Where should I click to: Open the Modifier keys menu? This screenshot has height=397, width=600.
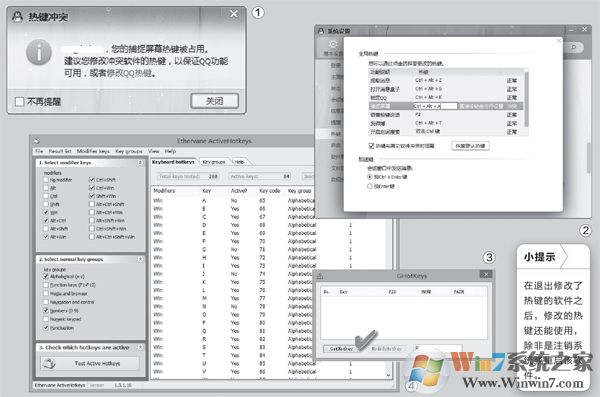[x=93, y=151]
